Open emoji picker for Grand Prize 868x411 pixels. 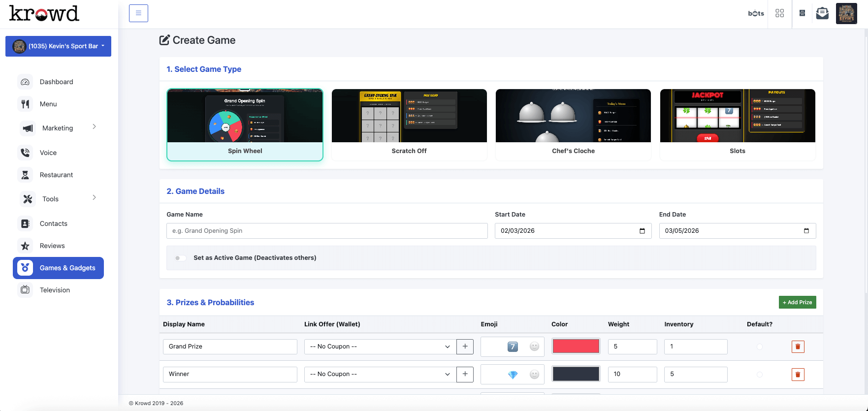tap(534, 347)
